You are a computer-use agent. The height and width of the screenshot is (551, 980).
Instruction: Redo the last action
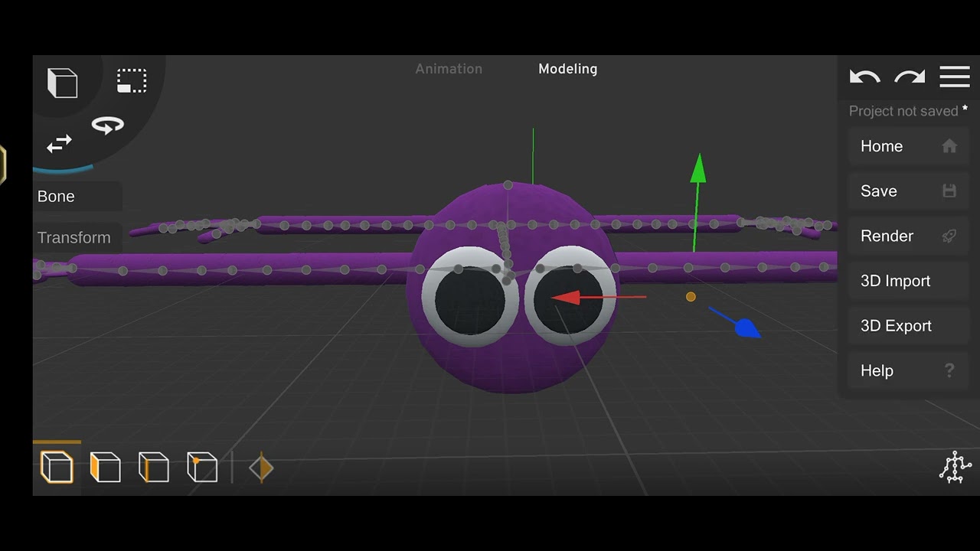click(910, 77)
